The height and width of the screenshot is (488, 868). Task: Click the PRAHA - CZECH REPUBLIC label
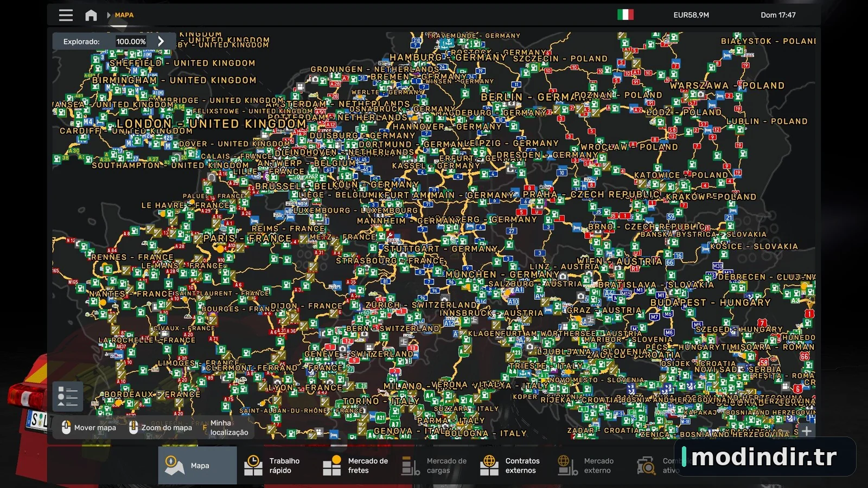point(592,194)
